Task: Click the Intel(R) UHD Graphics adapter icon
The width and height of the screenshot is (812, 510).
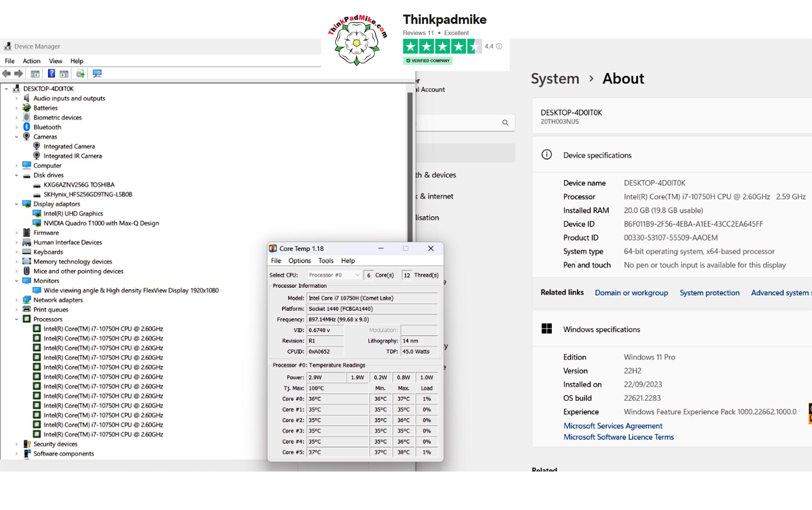Action: coord(37,213)
